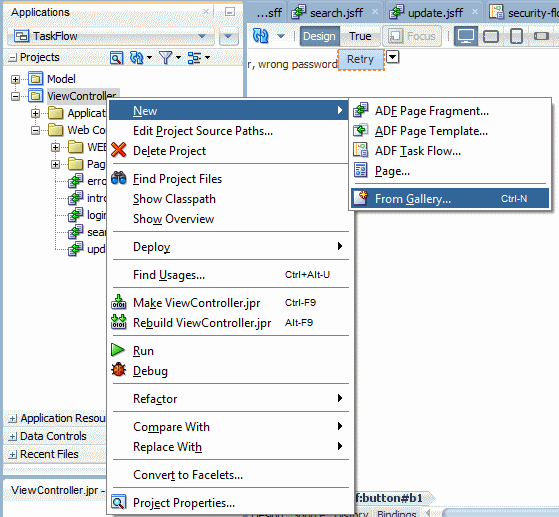Expand the Model project node

click(15, 79)
